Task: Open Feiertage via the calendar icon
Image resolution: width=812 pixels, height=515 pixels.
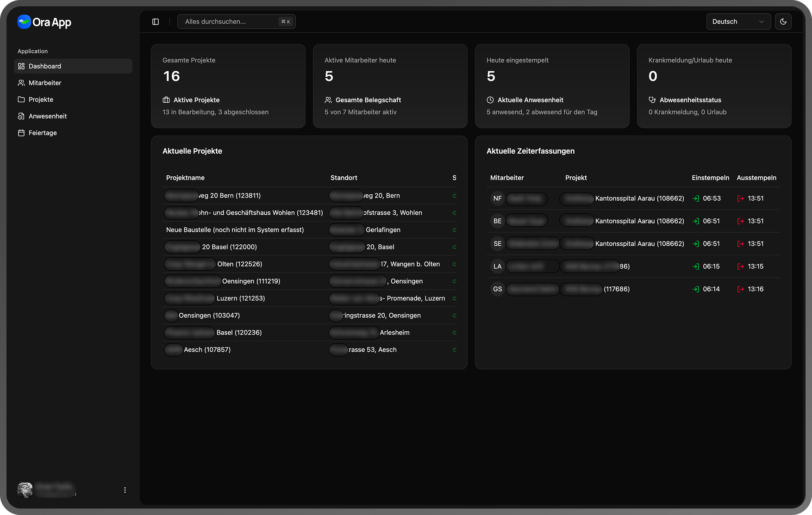Action: pyautogui.click(x=21, y=133)
